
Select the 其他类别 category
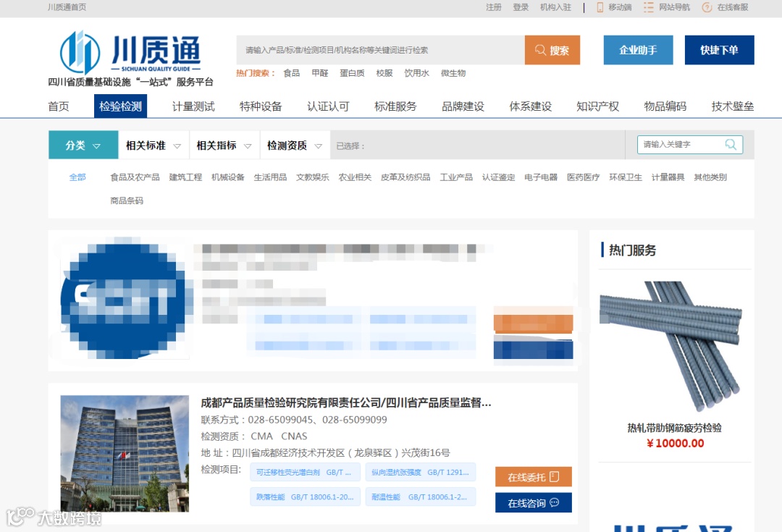tap(710, 177)
